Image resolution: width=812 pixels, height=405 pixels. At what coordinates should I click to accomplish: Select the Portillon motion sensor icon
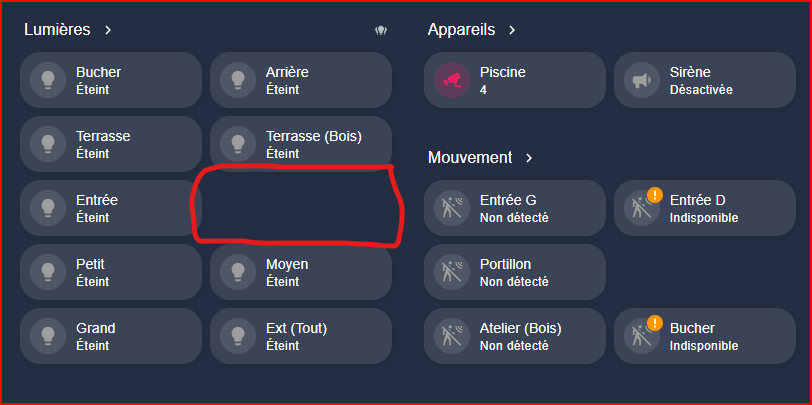[452, 272]
